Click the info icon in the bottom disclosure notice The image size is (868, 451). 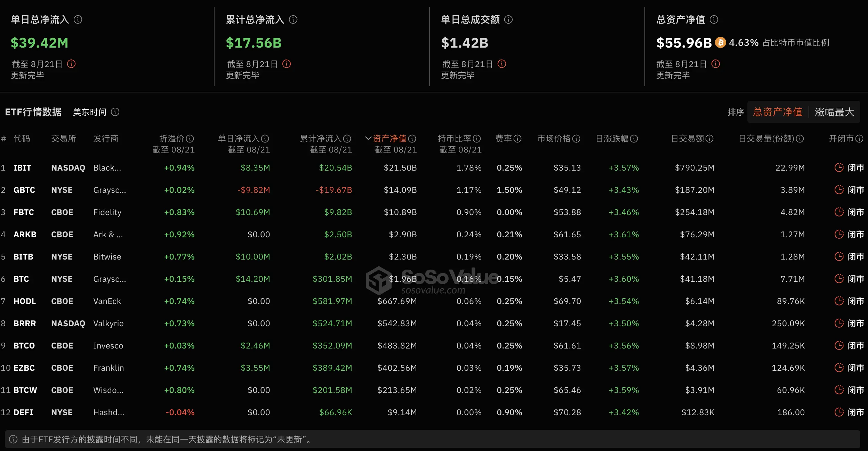point(13,440)
